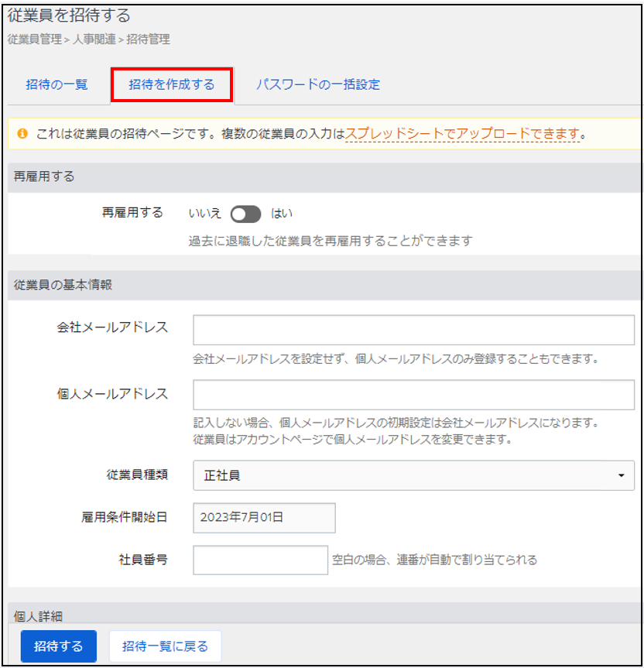Screen dimensions: 644x668
Task: Click the 個人詳細 section header
Action: tap(39, 615)
